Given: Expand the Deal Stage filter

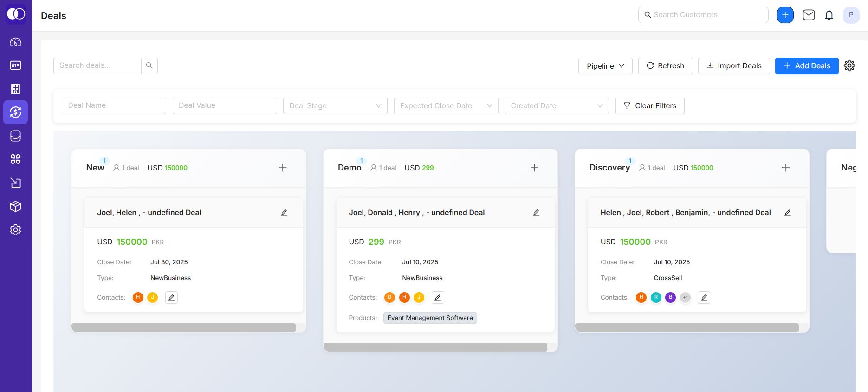Looking at the screenshot, I should coord(335,106).
